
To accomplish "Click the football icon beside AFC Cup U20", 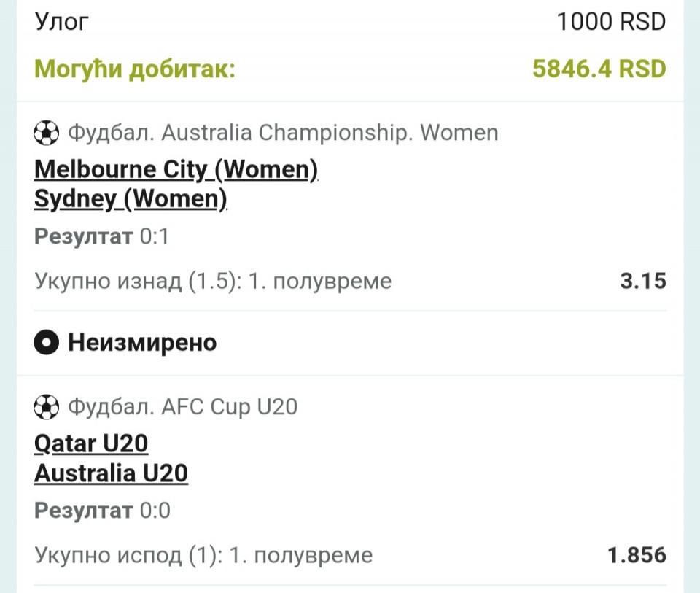I will 47,407.
